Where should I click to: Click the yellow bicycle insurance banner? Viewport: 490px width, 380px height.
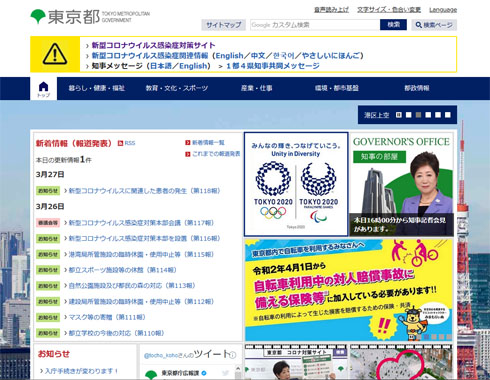(349, 290)
